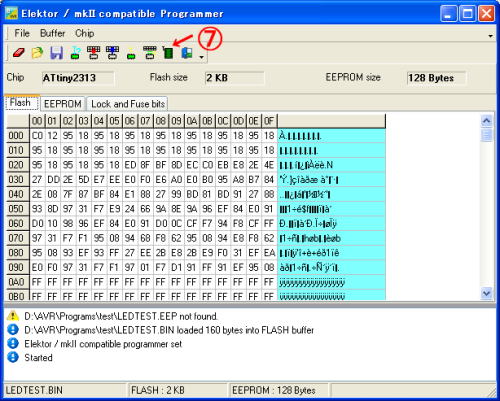This screenshot has width=500, height=401.
Task: Select row header 090
Action: (x=18, y=267)
